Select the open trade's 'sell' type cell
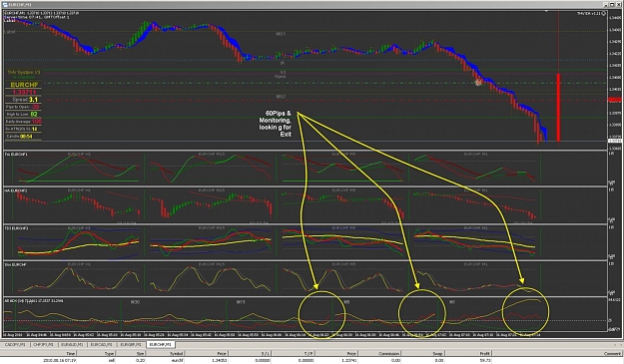The width and height of the screenshot is (624, 364). pos(111,360)
